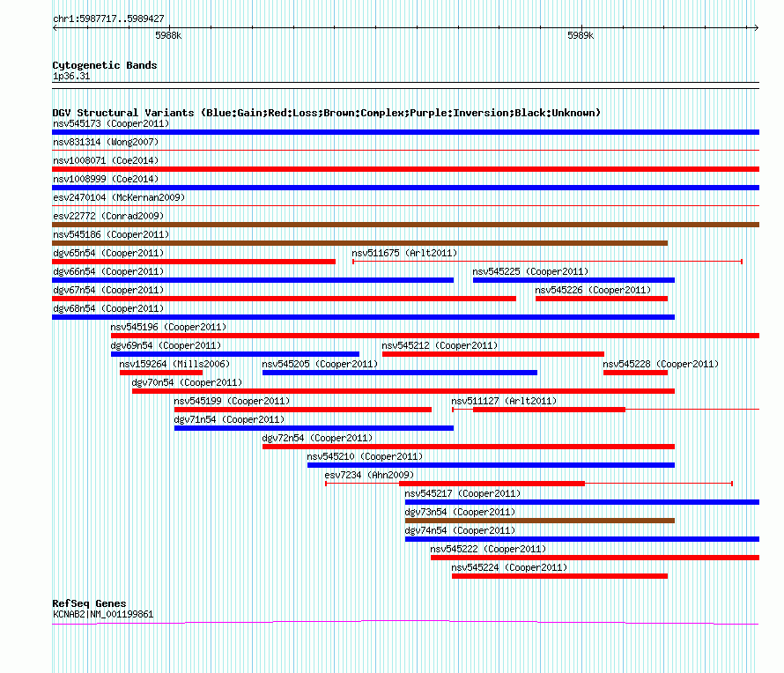Click the left arrow on the ruler
Viewport: 784px width, 673px height.
55,28
